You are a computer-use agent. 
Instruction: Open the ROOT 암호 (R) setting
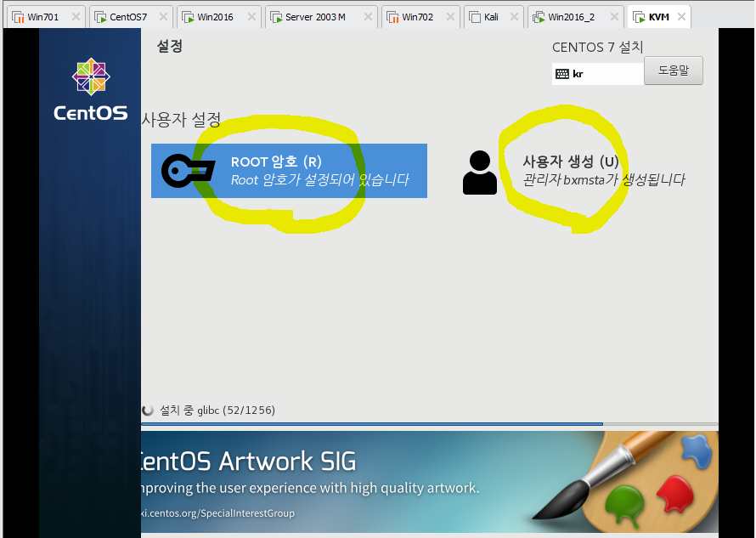[x=289, y=171]
